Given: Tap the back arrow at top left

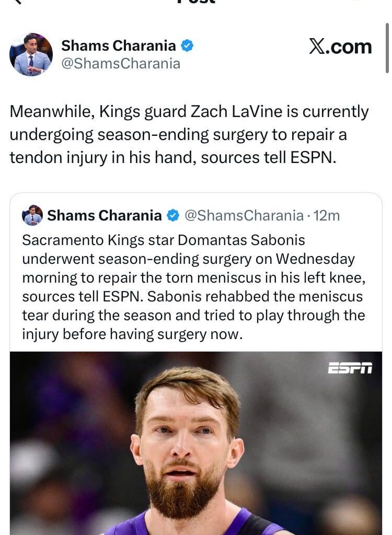Looking at the screenshot, I should point(18,2).
